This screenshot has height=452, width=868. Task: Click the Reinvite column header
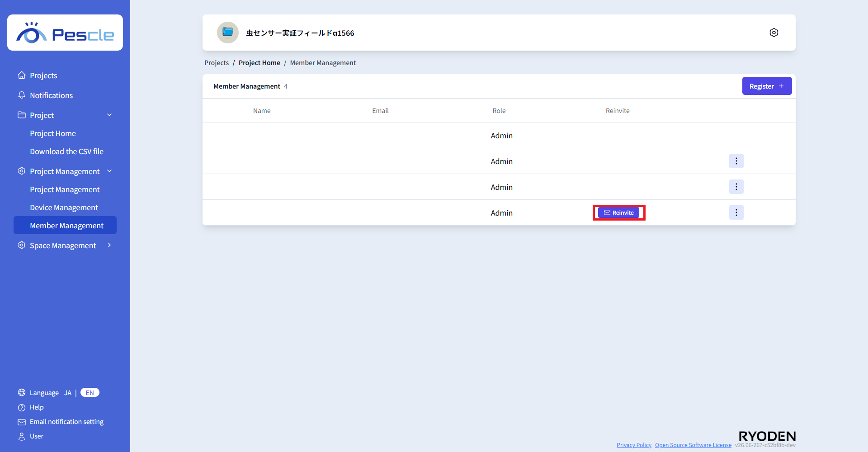coord(618,111)
